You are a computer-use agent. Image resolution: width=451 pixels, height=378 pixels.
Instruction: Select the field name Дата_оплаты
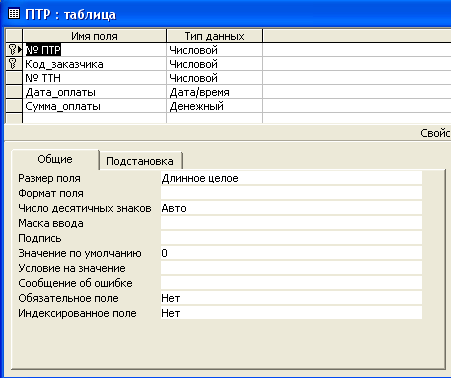[94, 92]
